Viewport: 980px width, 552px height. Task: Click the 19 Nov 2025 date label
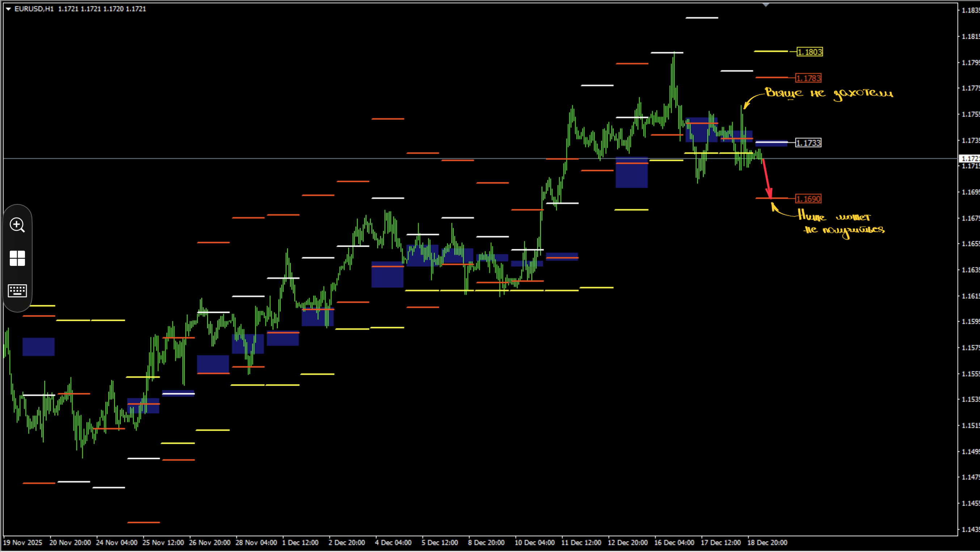(x=22, y=543)
